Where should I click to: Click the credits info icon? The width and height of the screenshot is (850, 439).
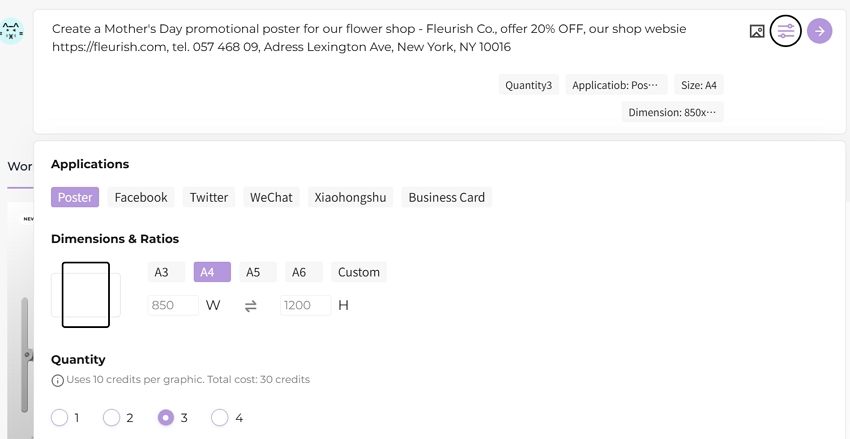(57, 380)
